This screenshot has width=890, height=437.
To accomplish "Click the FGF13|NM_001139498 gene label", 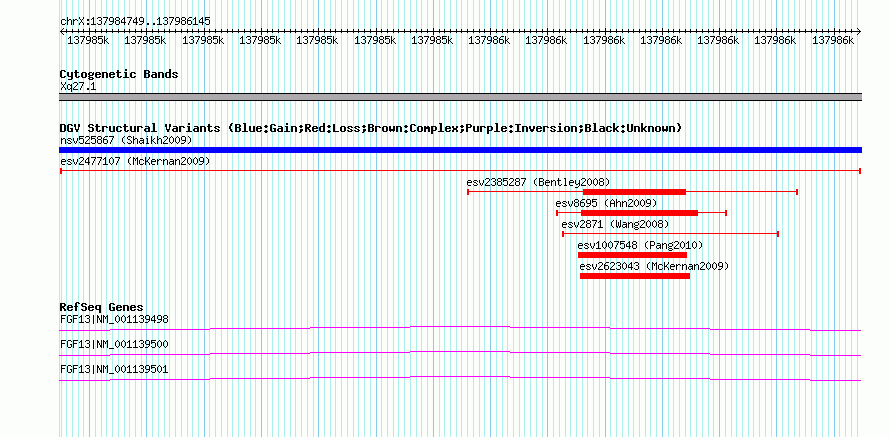I will pyautogui.click(x=114, y=320).
